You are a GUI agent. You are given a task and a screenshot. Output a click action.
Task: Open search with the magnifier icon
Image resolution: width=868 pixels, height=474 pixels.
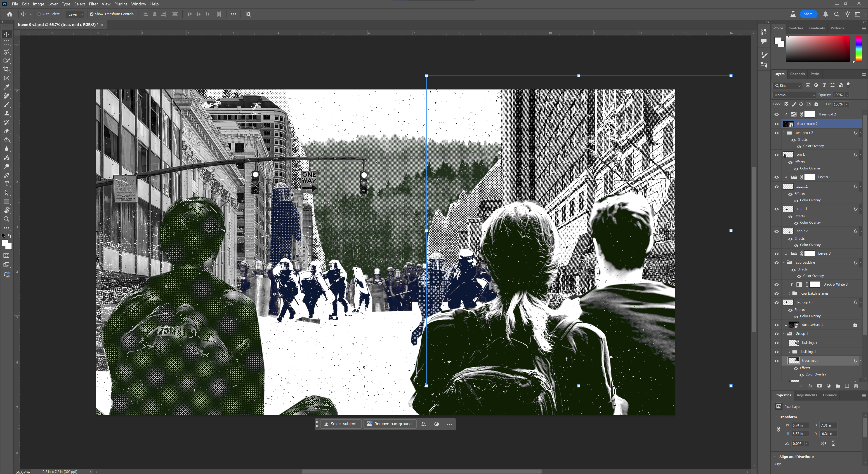[836, 14]
